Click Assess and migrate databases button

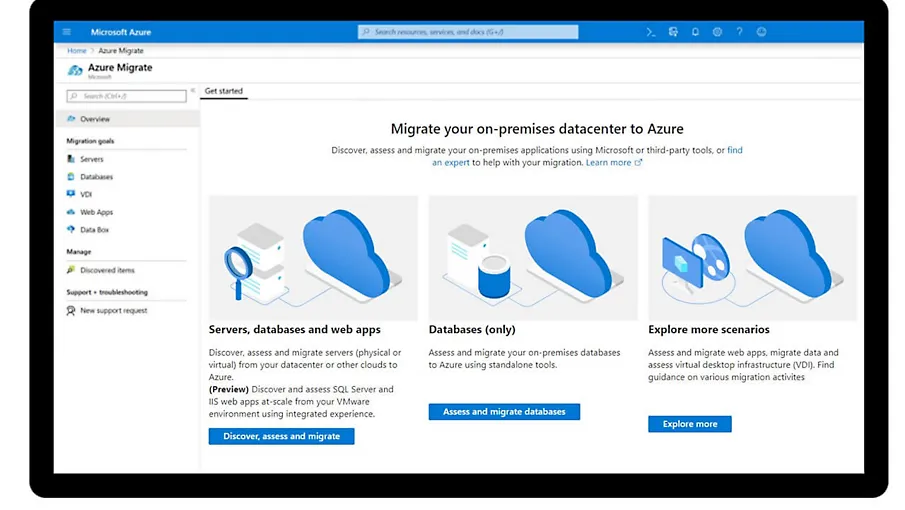pos(504,411)
